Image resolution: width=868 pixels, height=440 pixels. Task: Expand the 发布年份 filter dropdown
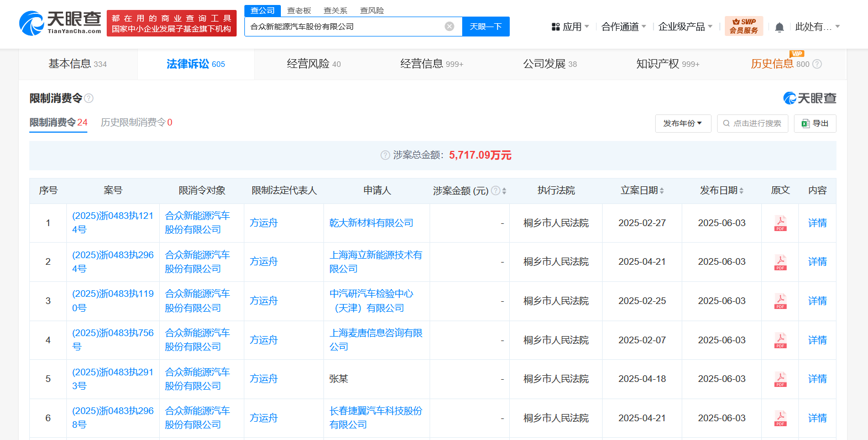point(683,123)
